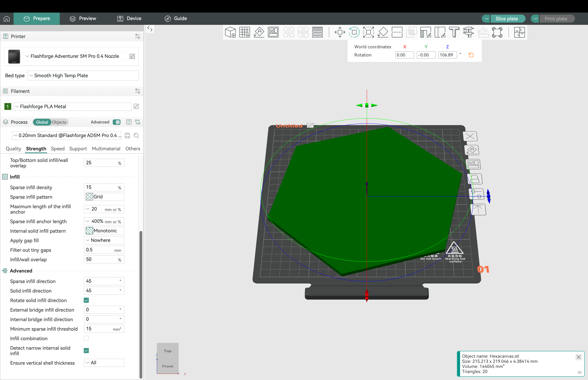
Task: Lock the plate using the padlock icon
Action: click(x=475, y=179)
